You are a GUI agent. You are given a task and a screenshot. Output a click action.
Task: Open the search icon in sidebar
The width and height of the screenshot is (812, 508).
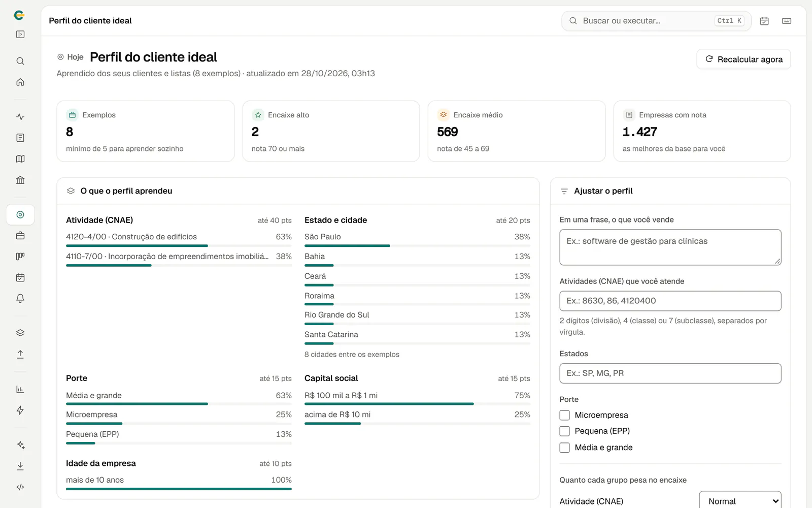tap(20, 61)
